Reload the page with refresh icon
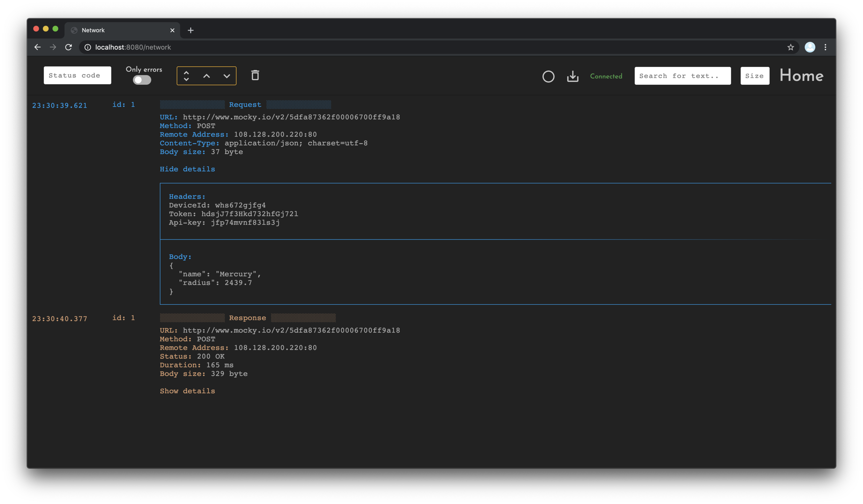The image size is (863, 504). point(69,47)
